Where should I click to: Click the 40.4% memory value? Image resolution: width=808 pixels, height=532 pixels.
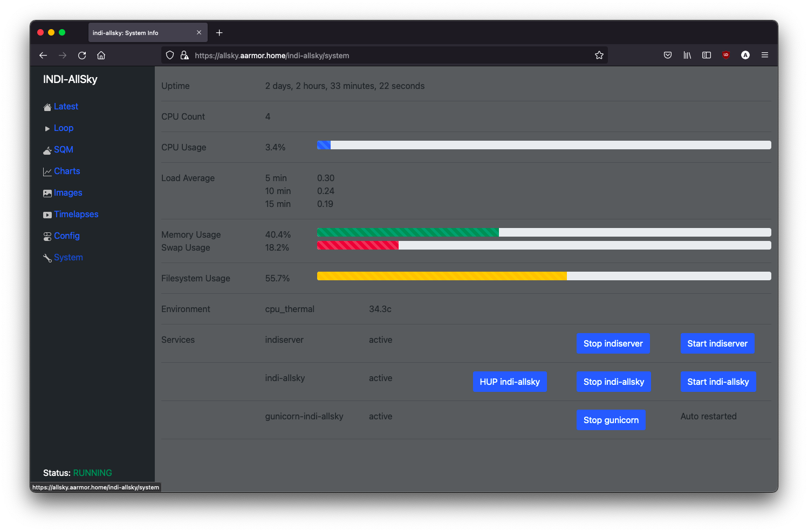click(x=278, y=234)
